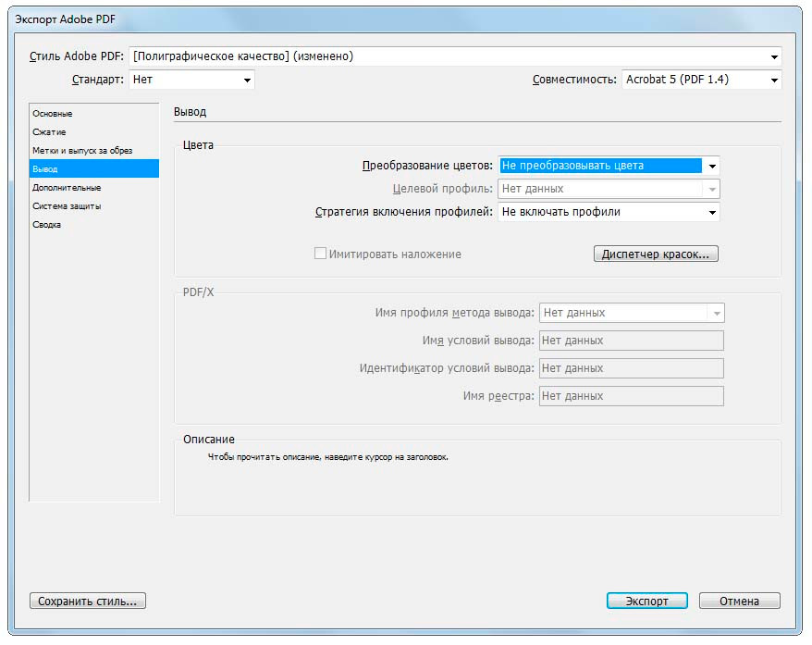Open Метки и выпуск за обрез section
812x645 pixels.
pyautogui.click(x=93, y=151)
